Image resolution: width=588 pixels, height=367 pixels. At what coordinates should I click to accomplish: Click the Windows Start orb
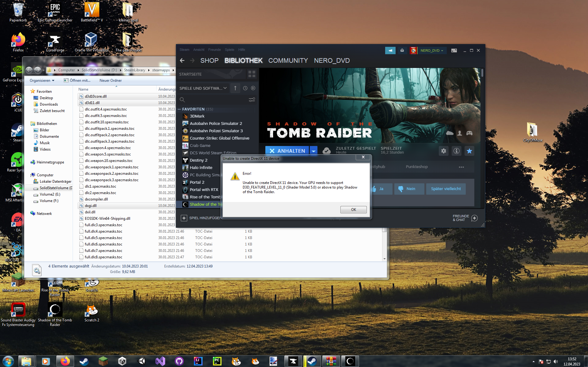[8, 361]
